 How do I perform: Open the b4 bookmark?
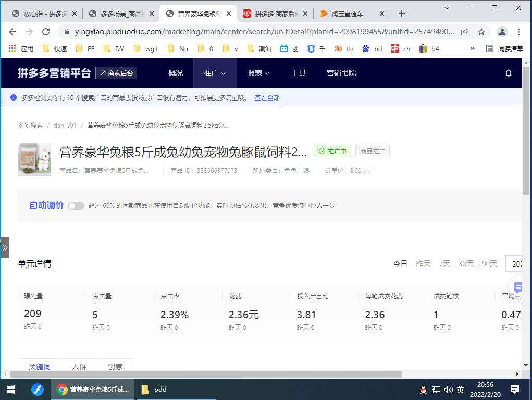click(x=429, y=49)
